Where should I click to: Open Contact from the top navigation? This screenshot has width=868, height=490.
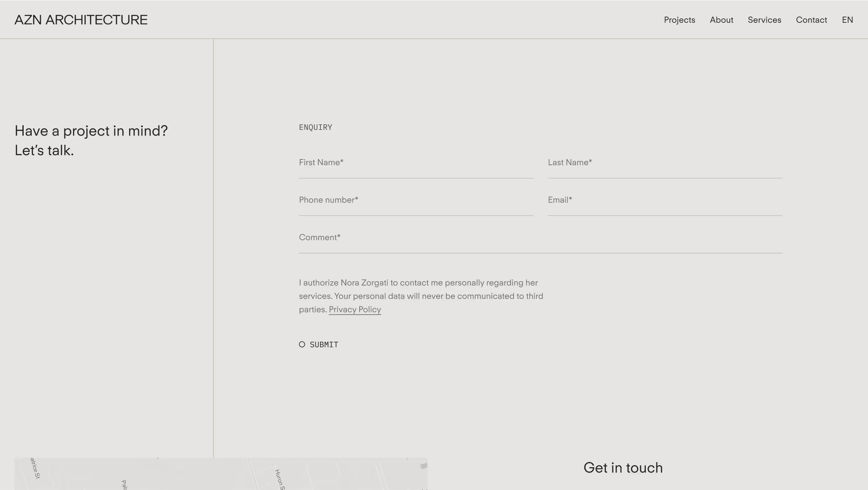tap(811, 20)
